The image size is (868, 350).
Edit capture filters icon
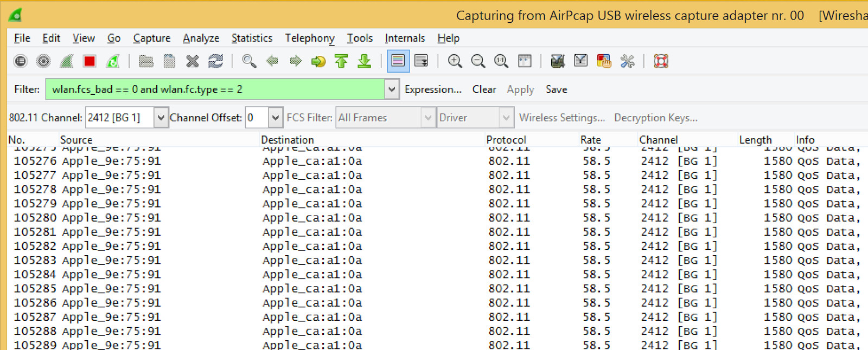tap(558, 61)
